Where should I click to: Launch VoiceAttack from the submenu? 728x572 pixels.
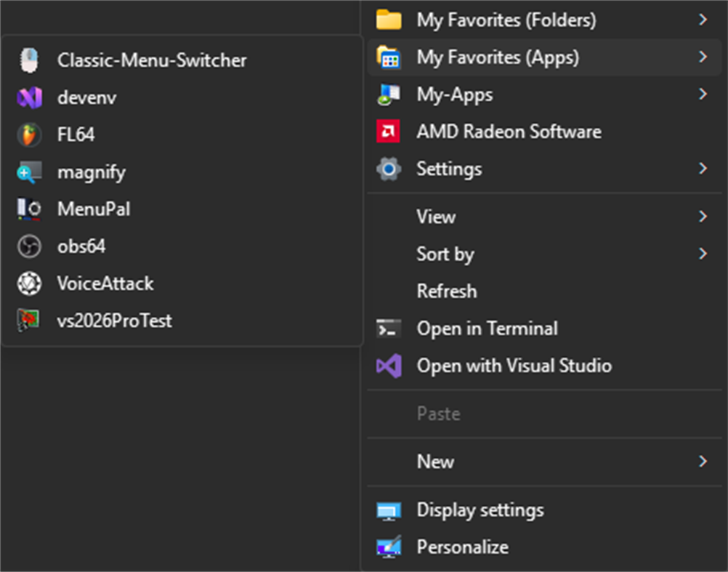[182, 283]
